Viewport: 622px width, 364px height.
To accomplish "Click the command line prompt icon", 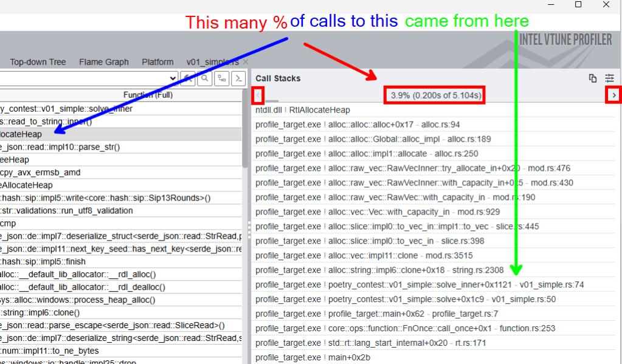I will point(240,78).
